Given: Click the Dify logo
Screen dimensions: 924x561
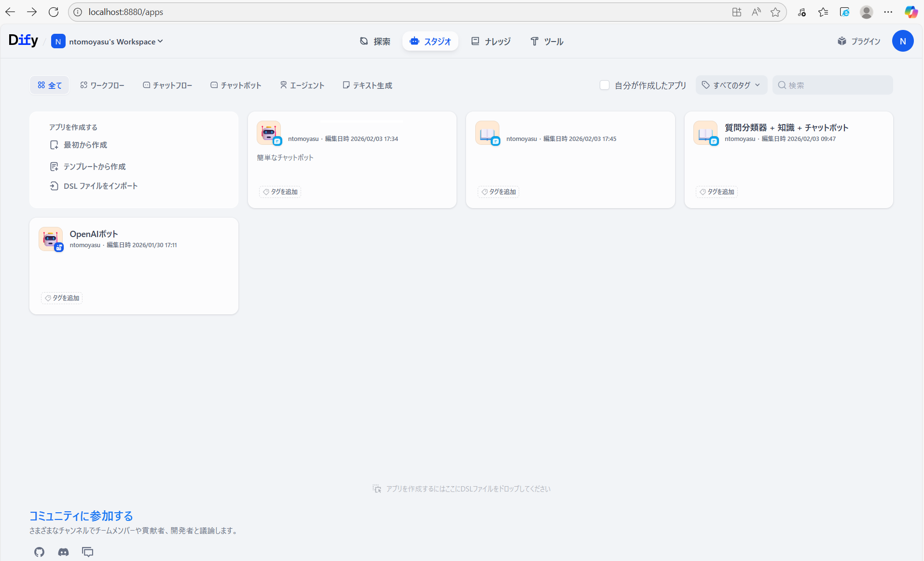Looking at the screenshot, I should (23, 41).
